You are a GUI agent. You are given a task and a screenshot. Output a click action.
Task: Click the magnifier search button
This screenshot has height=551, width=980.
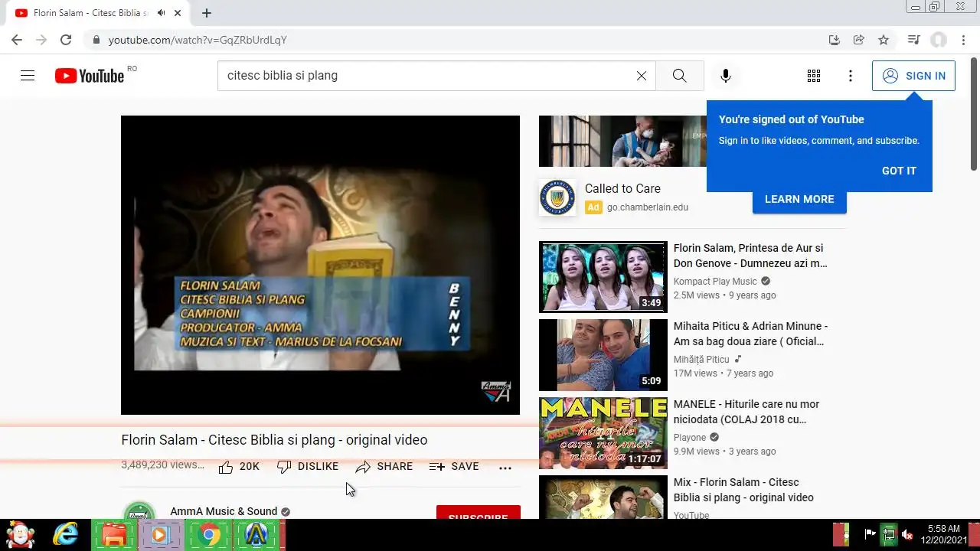(679, 76)
